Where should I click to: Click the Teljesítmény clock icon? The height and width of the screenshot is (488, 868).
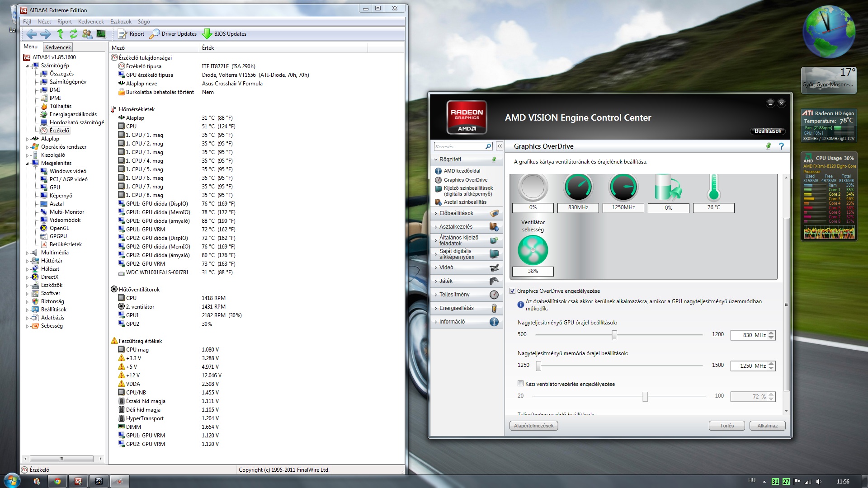coord(494,295)
